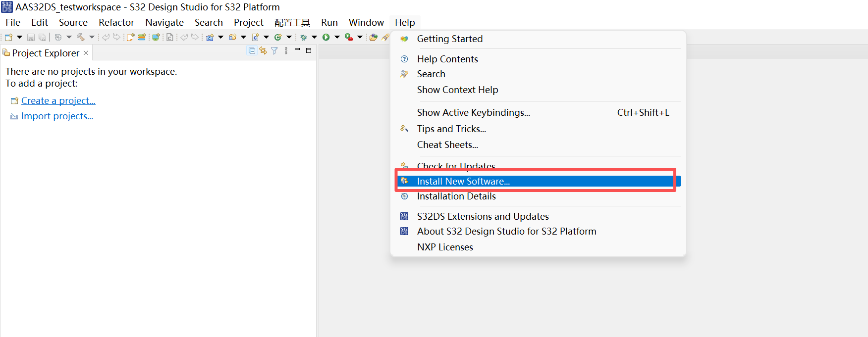Close the open Help menu

(405, 22)
